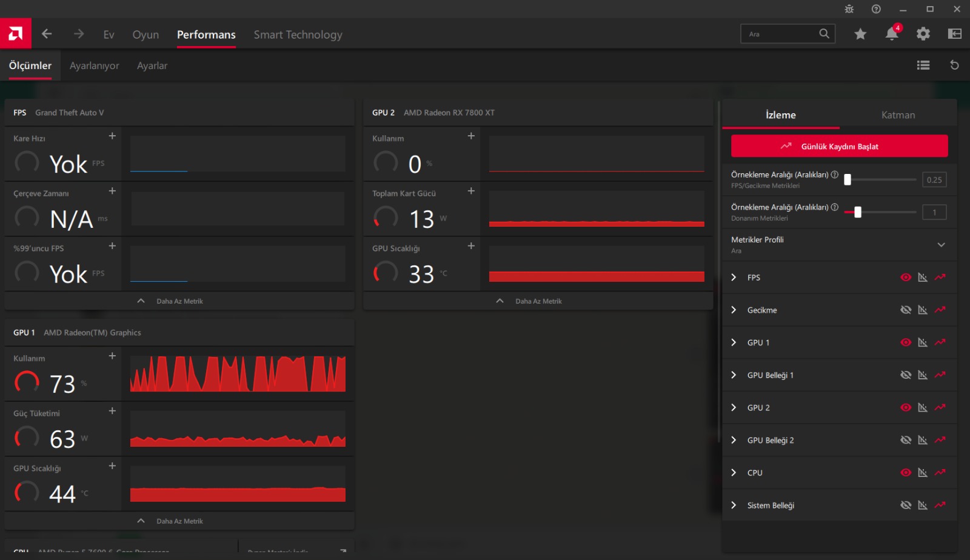Screen dimensions: 970x560
Task: Expand the CPU metrics group
Action: point(734,473)
